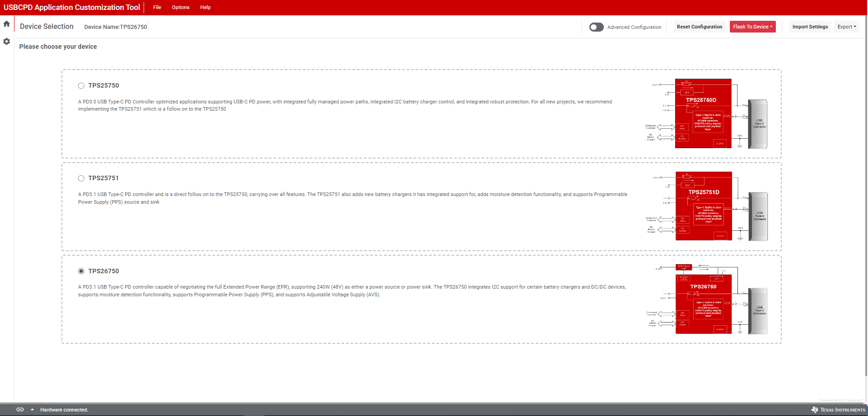The image size is (868, 416).
Task: Click the Please choose your device text
Action: 58,47
